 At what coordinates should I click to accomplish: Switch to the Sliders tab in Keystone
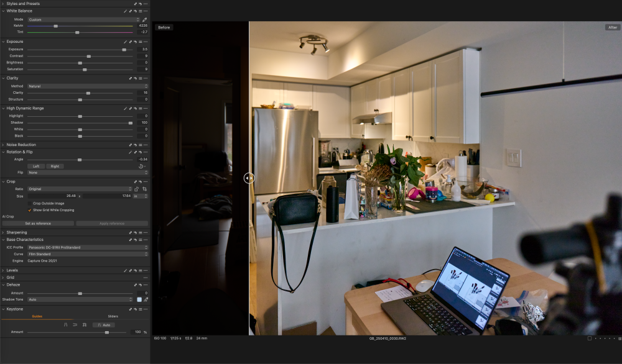click(113, 316)
